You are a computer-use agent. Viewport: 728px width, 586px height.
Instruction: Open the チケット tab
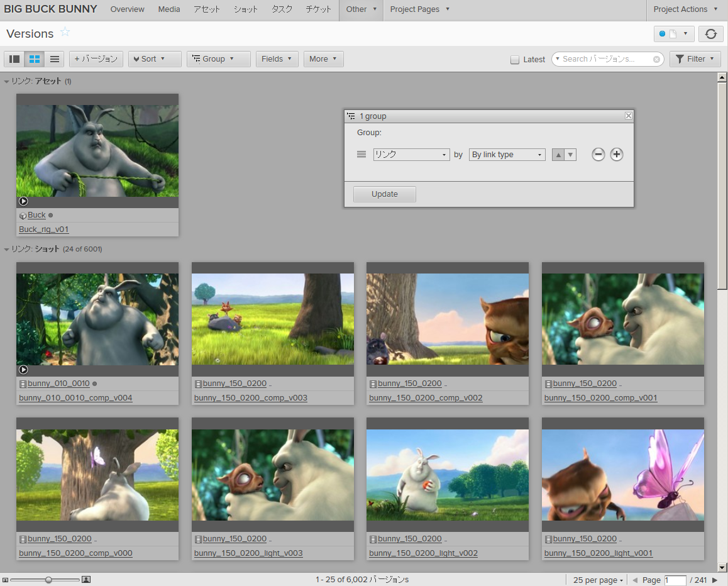click(319, 9)
